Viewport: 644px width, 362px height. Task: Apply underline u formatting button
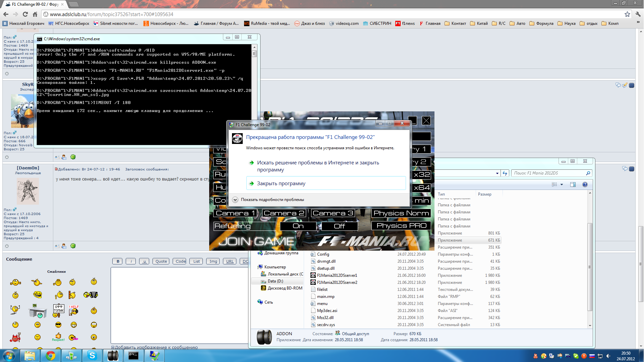point(144,261)
